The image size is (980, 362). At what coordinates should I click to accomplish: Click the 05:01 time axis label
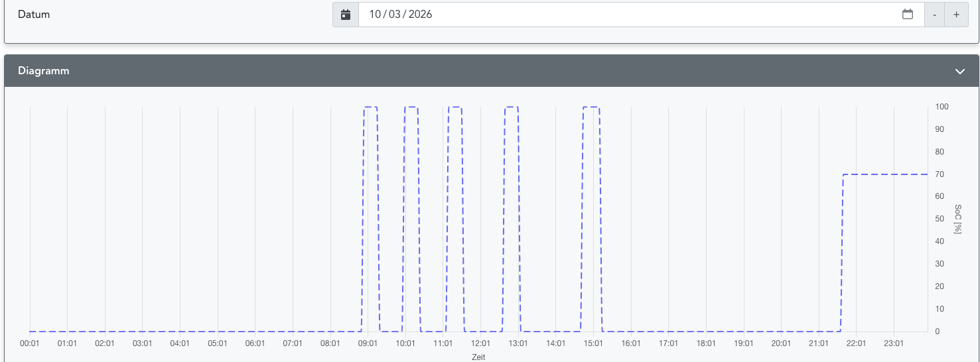coord(218,343)
